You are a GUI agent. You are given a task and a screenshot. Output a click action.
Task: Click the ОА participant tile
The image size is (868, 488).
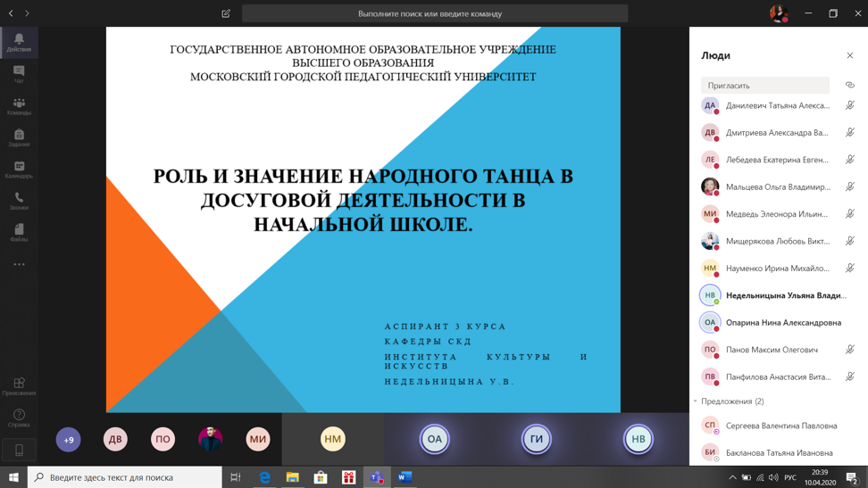tap(435, 439)
